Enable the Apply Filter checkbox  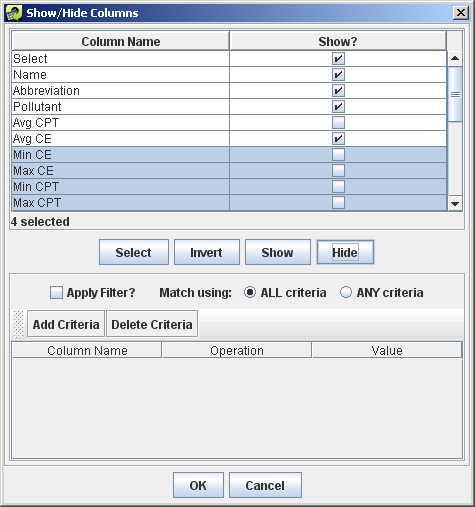[x=56, y=293]
